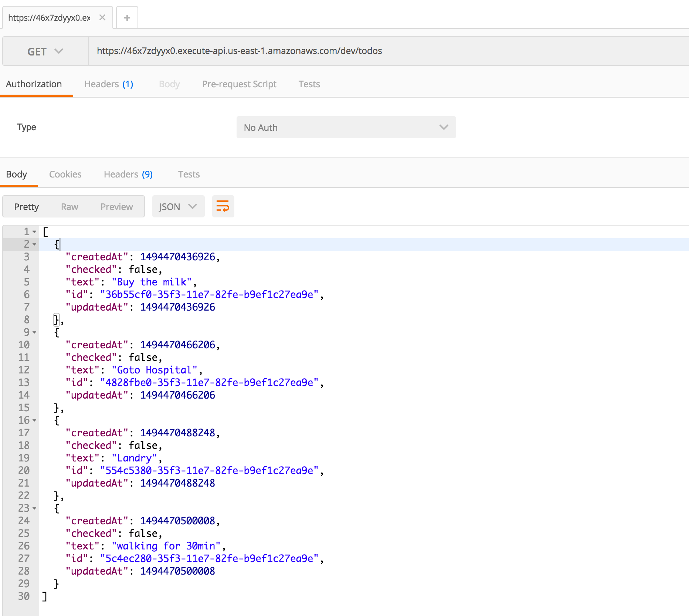Click the false value on line 11
This screenshot has width=689, height=616.
point(143,358)
